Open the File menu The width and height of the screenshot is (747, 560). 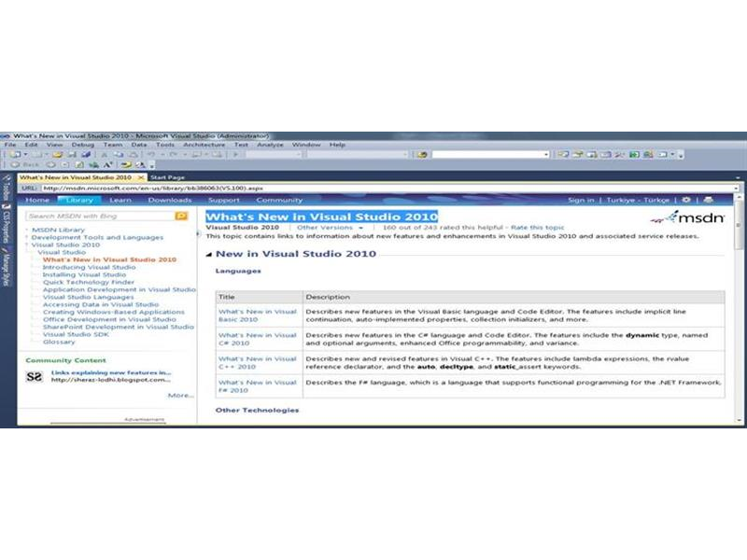10,145
